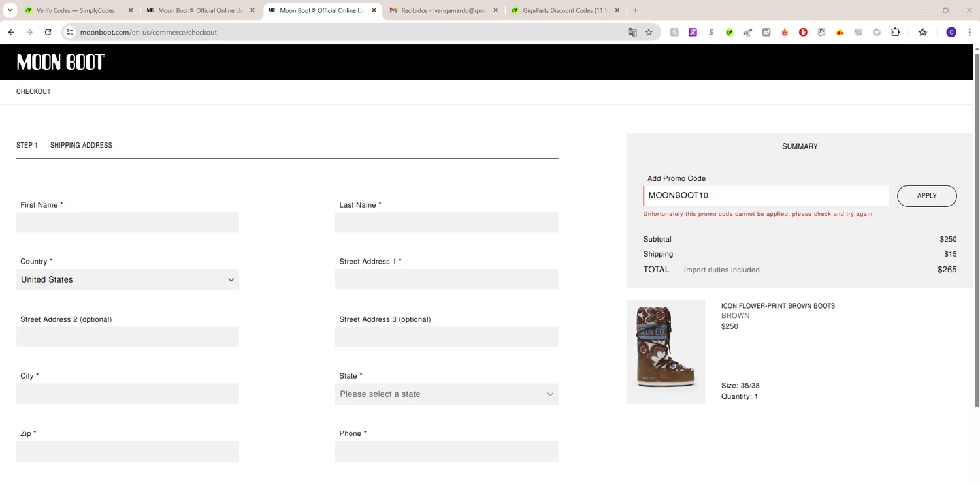Click the Street Address 1 field

click(x=447, y=279)
